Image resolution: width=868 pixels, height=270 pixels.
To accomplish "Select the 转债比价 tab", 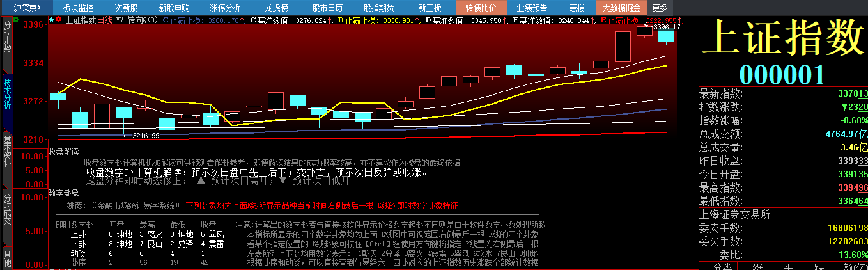I will click(x=481, y=8).
